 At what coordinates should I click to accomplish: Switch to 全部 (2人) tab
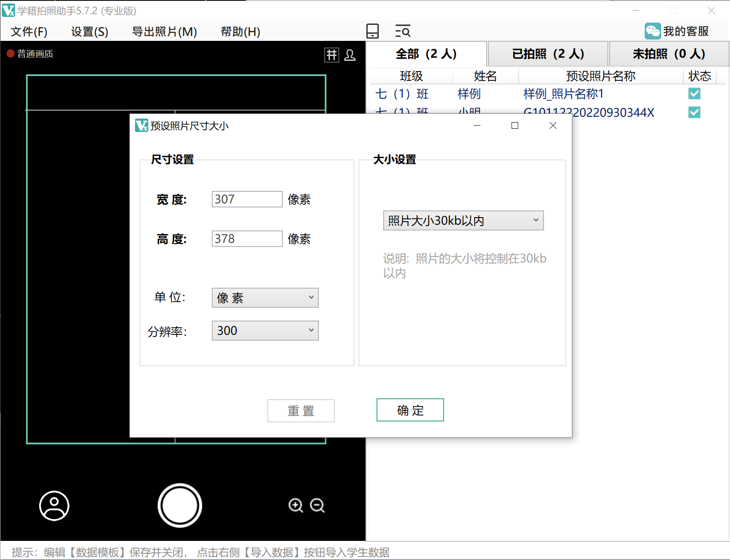click(x=426, y=54)
